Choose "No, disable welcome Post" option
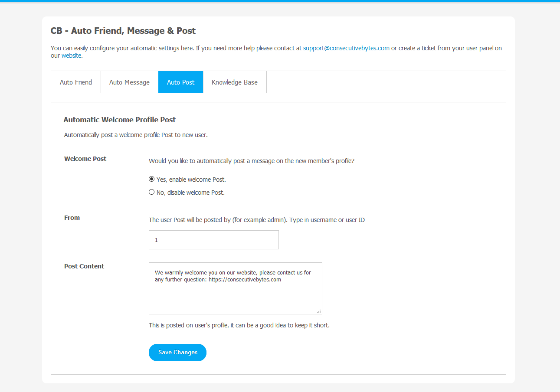The width and height of the screenshot is (560, 392). (152, 192)
